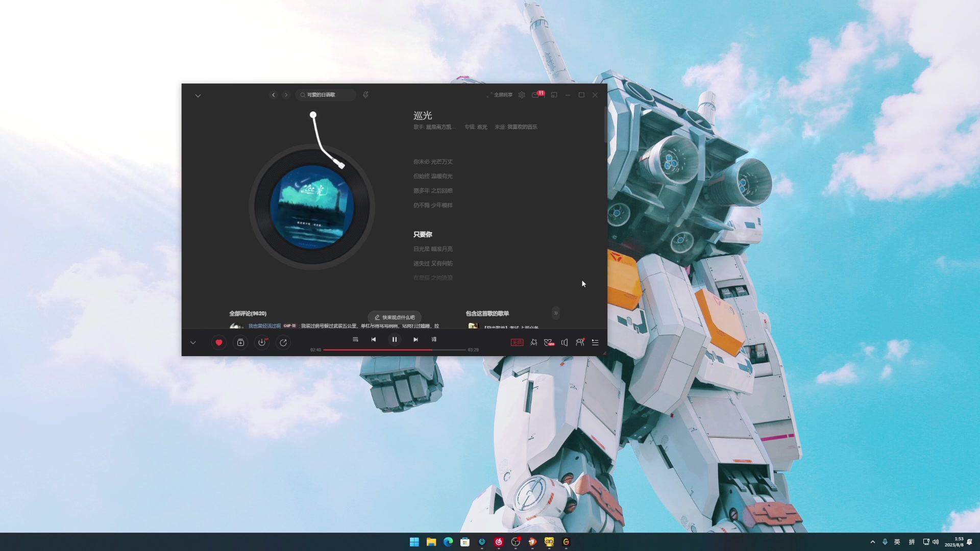The height and width of the screenshot is (551, 980).
Task: Open 包含这首歌的歌单 section
Action: tap(487, 313)
